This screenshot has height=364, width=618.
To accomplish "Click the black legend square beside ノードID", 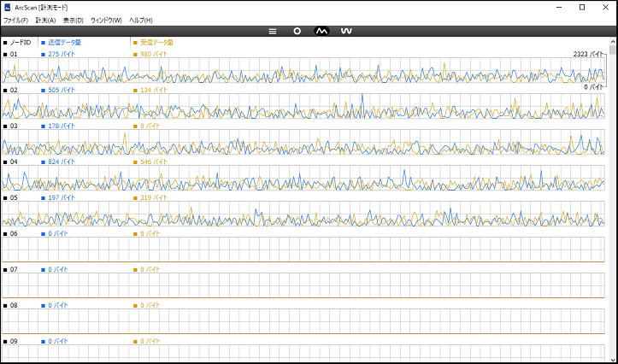I will click(5, 43).
